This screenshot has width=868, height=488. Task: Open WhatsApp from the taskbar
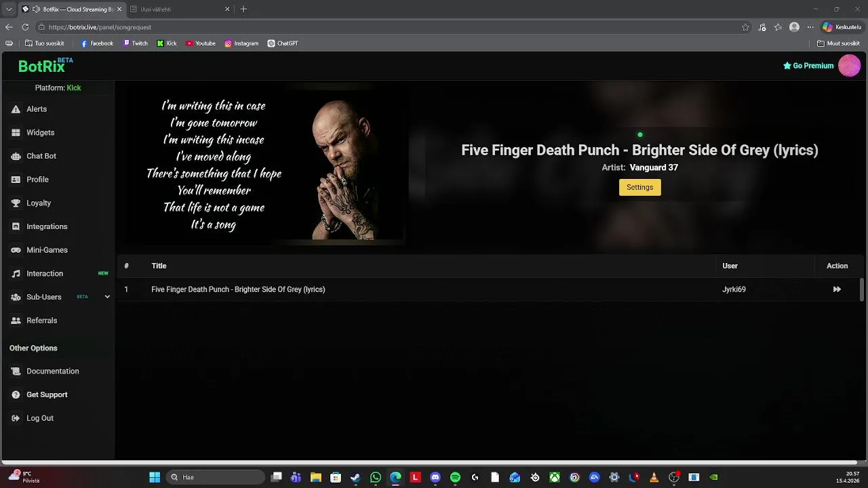[x=375, y=477]
